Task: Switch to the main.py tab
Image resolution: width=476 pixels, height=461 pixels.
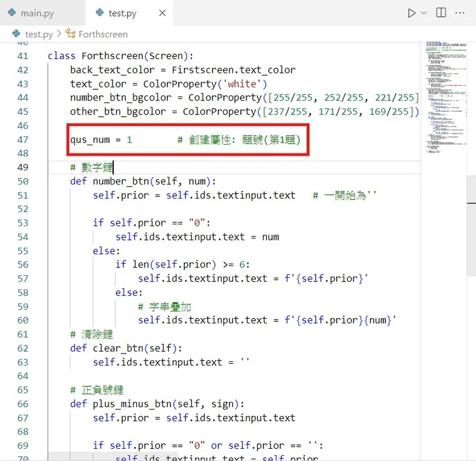Action: [42, 13]
